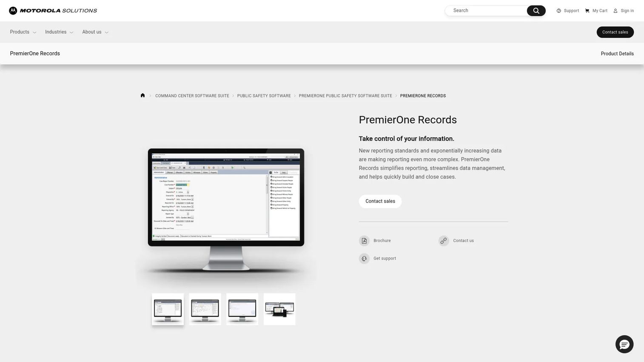This screenshot has height=362, width=644.
Task: Click the PremierOne Records breadcrumb text
Action: click(x=423, y=96)
